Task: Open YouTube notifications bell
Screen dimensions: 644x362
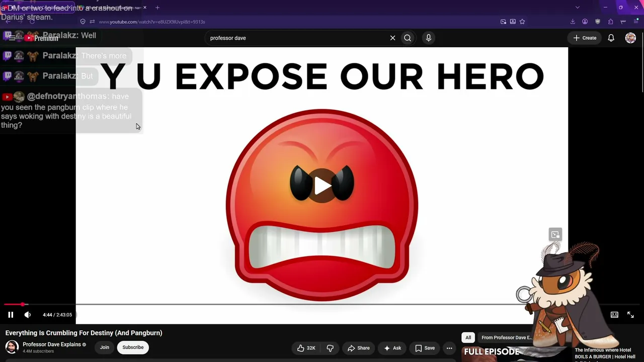Action: tap(611, 38)
